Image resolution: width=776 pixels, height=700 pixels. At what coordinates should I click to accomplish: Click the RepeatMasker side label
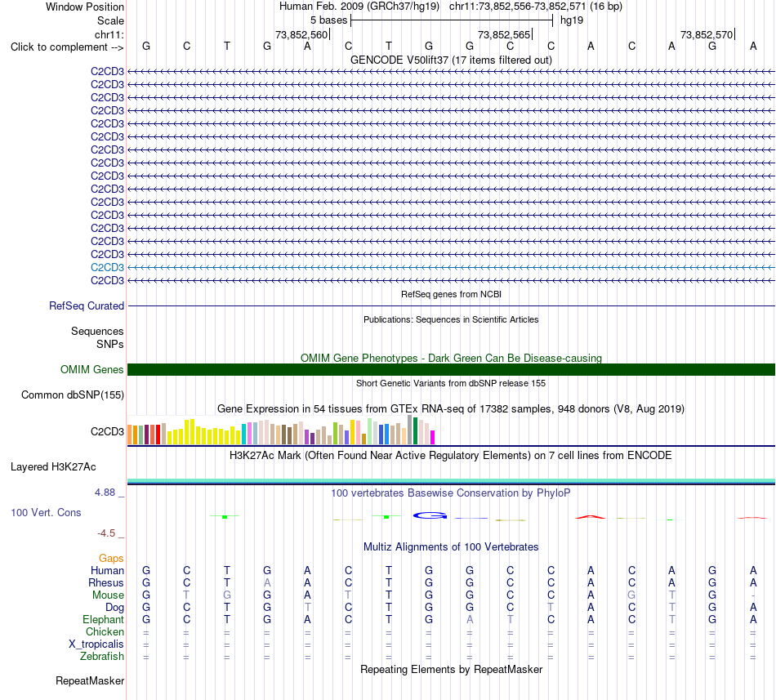[90, 681]
